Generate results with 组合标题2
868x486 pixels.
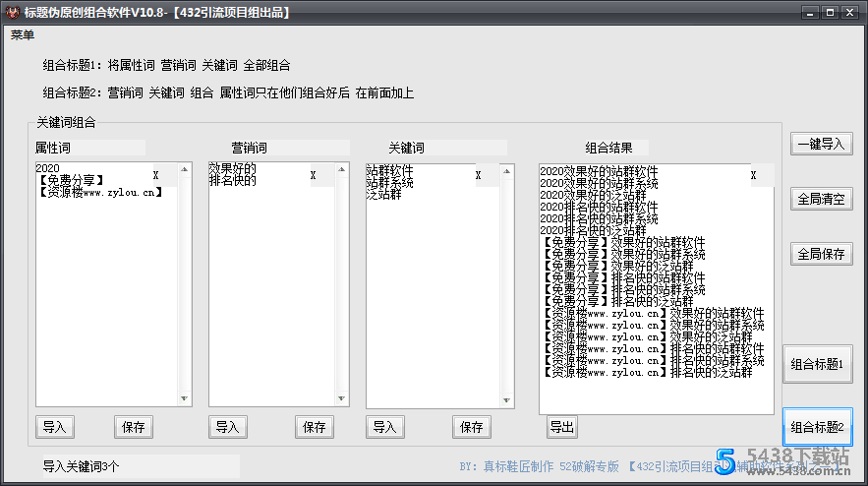point(817,427)
